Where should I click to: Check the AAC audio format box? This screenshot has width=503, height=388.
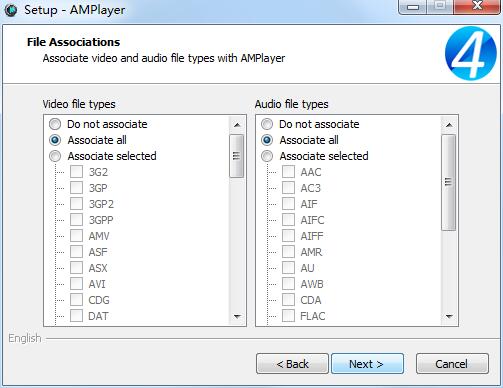[x=288, y=172]
